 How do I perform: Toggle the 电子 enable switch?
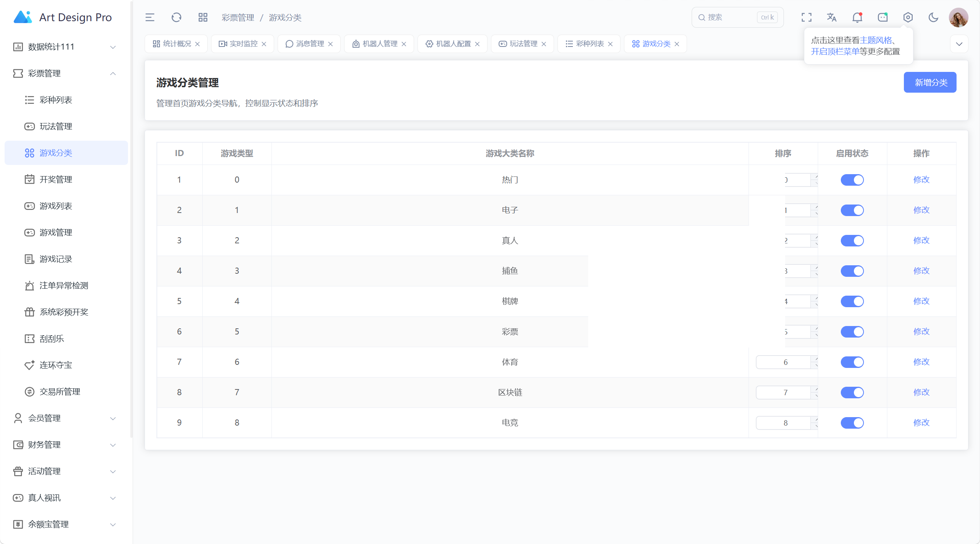point(852,210)
